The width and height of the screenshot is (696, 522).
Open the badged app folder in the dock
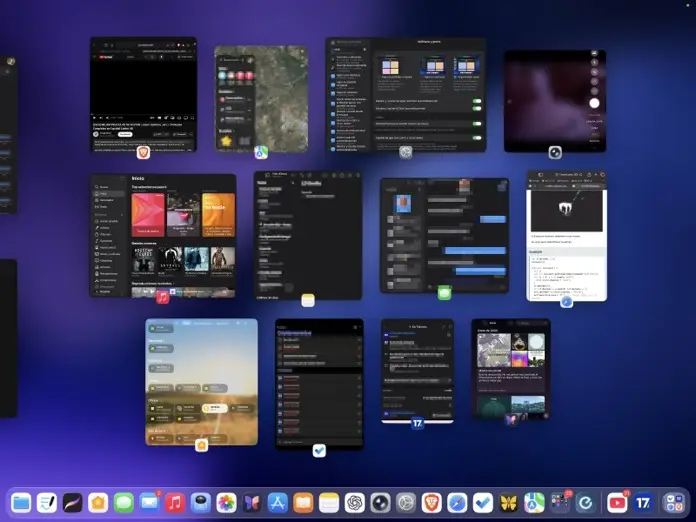pos(560,503)
